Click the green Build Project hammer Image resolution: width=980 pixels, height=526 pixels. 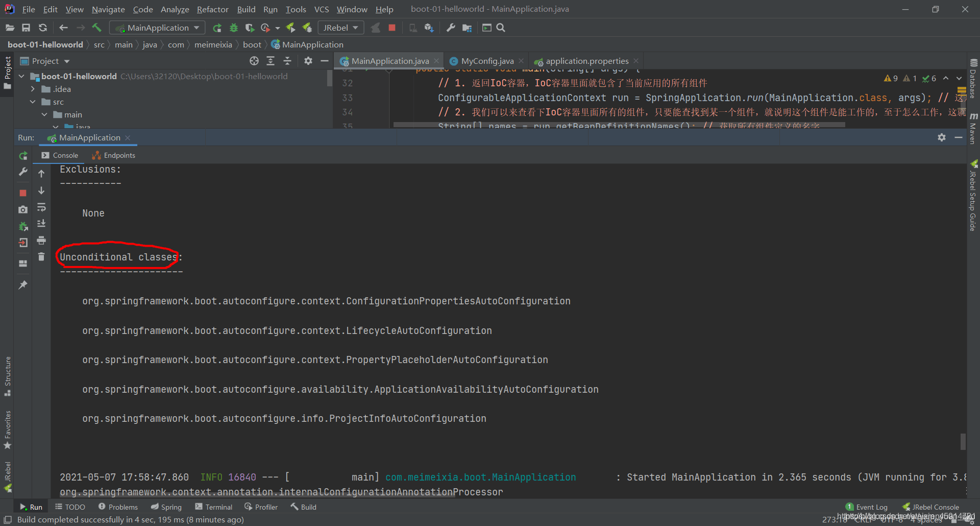click(97, 28)
